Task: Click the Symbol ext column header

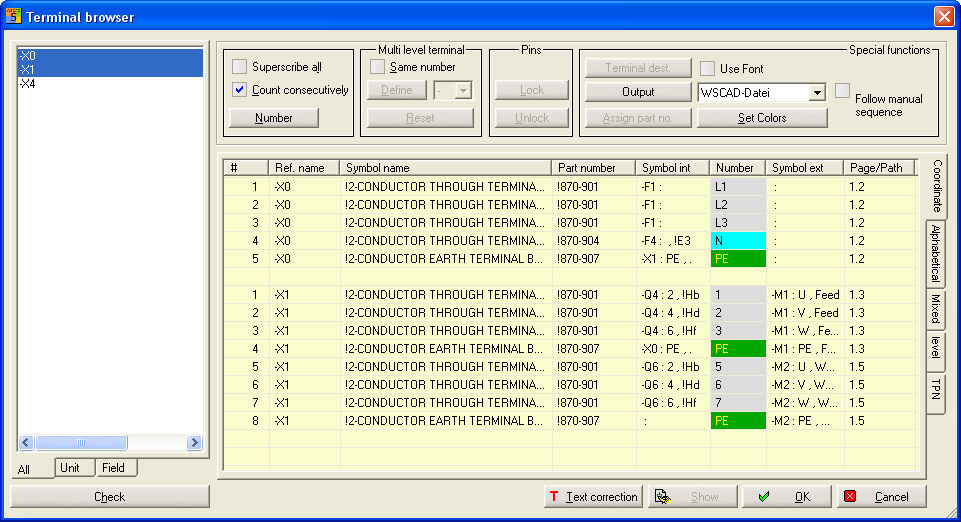Action: click(x=804, y=168)
